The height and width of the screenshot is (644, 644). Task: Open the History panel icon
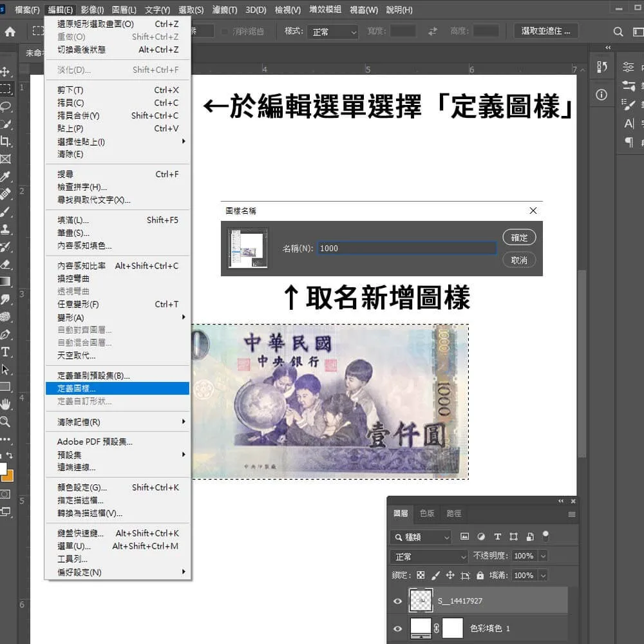click(x=601, y=66)
